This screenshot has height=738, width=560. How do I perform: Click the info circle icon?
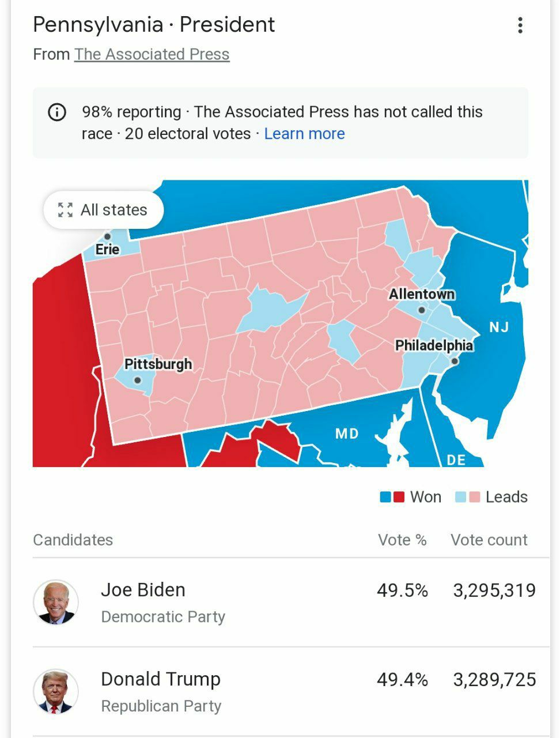pos(56,112)
